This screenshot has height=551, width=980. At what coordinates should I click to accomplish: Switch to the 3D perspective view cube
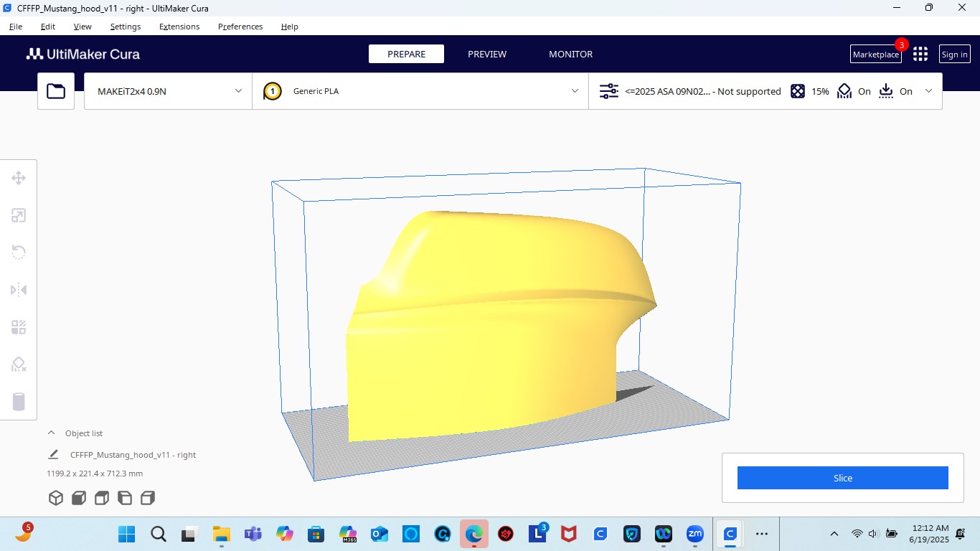coord(56,498)
